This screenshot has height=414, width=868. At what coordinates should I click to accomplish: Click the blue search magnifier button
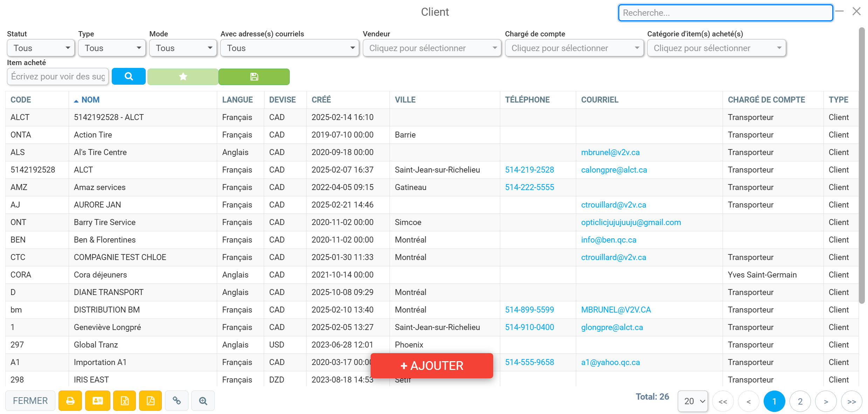coord(129,76)
